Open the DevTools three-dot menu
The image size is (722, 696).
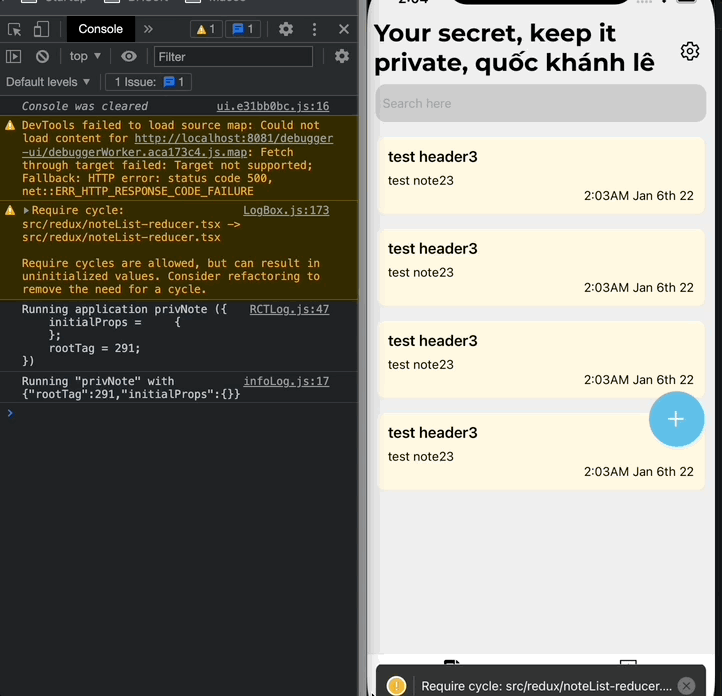click(x=314, y=29)
